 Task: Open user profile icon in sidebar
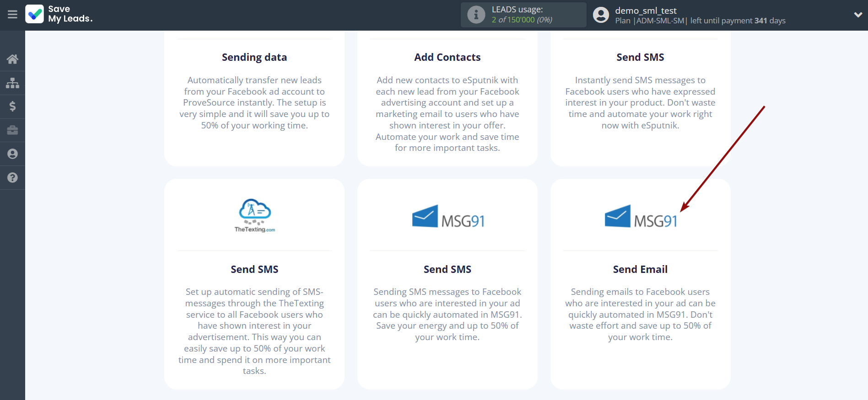click(12, 154)
